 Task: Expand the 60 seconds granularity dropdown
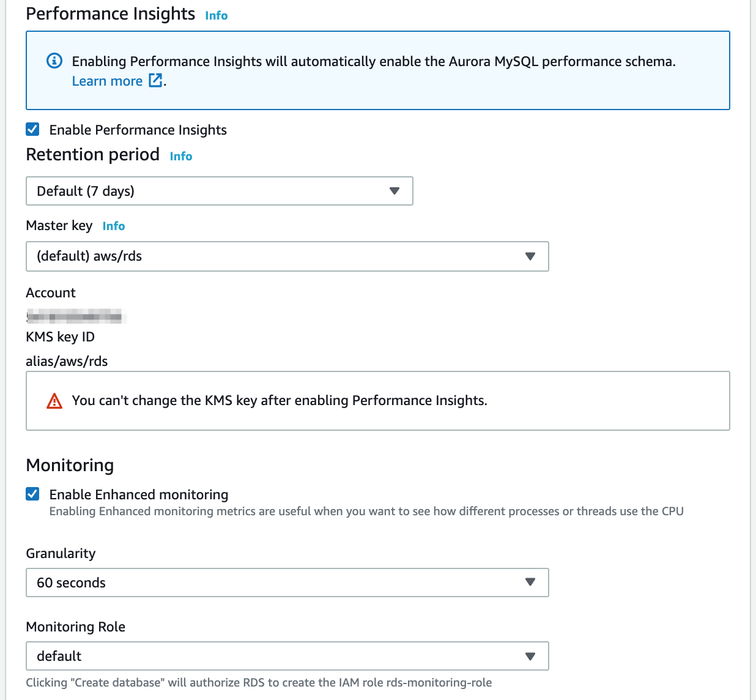[287, 583]
